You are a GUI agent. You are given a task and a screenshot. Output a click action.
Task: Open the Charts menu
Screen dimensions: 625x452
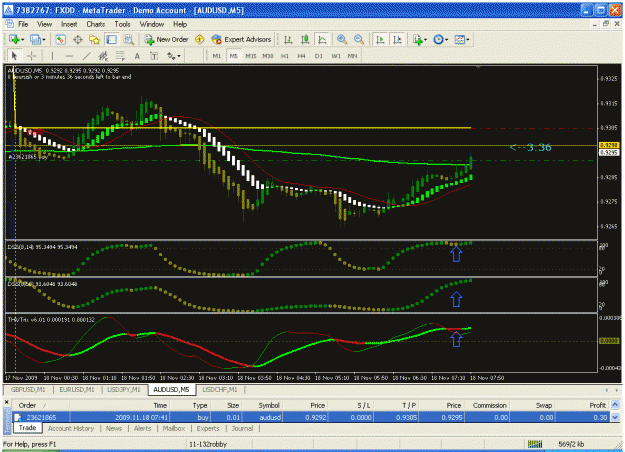(x=96, y=24)
